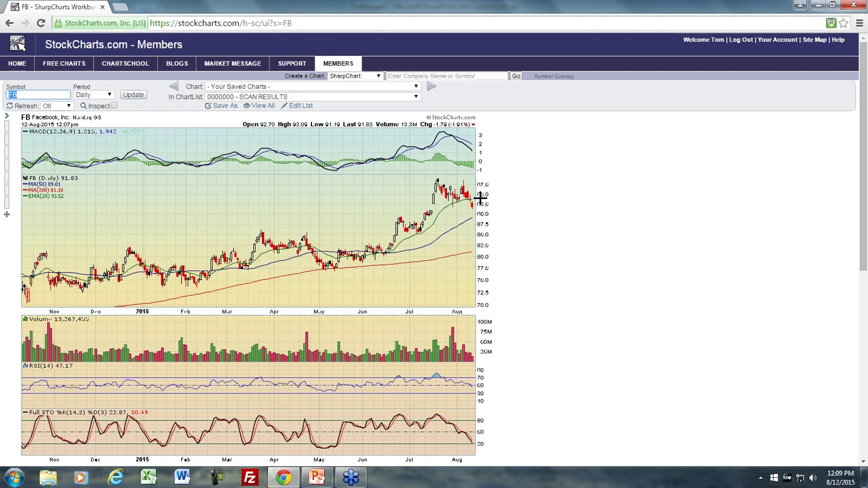Open the Refresh interval dropdown

pos(57,106)
